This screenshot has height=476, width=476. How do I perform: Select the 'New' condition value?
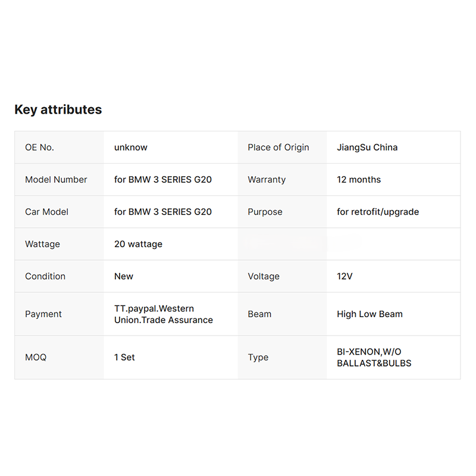pos(124,276)
